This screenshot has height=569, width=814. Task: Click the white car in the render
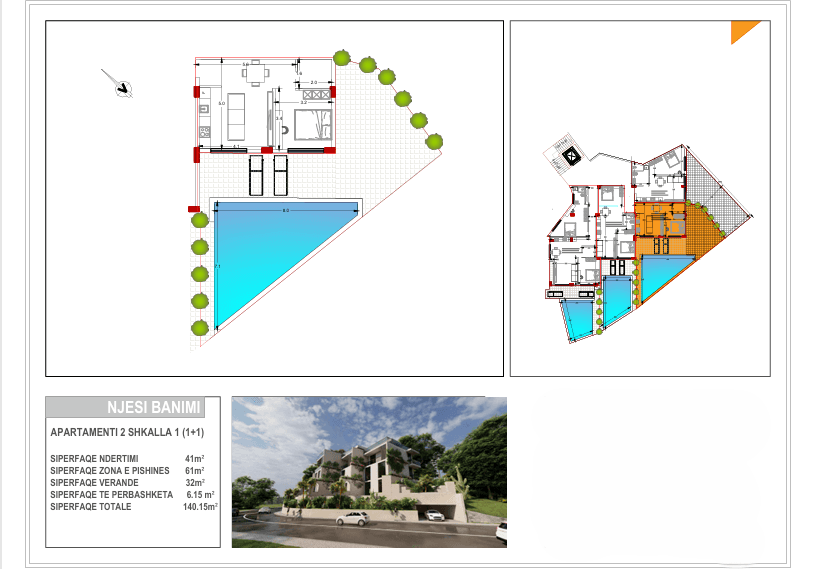352,518
